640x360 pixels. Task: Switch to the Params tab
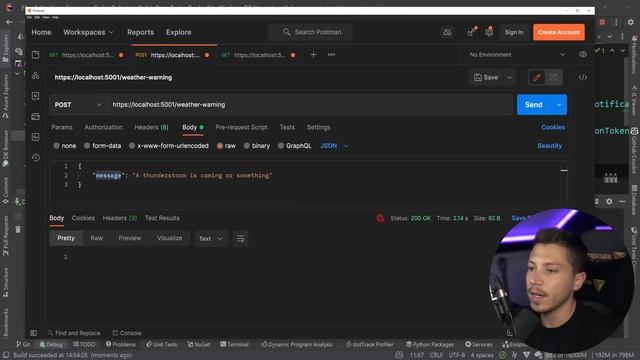click(x=62, y=127)
